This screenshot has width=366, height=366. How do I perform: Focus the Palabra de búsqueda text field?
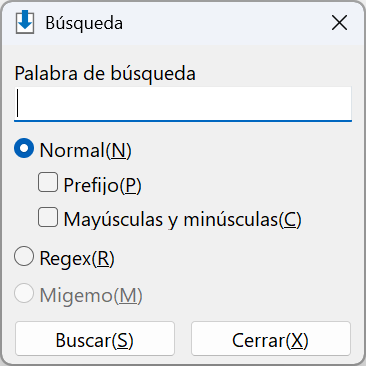tap(183, 104)
